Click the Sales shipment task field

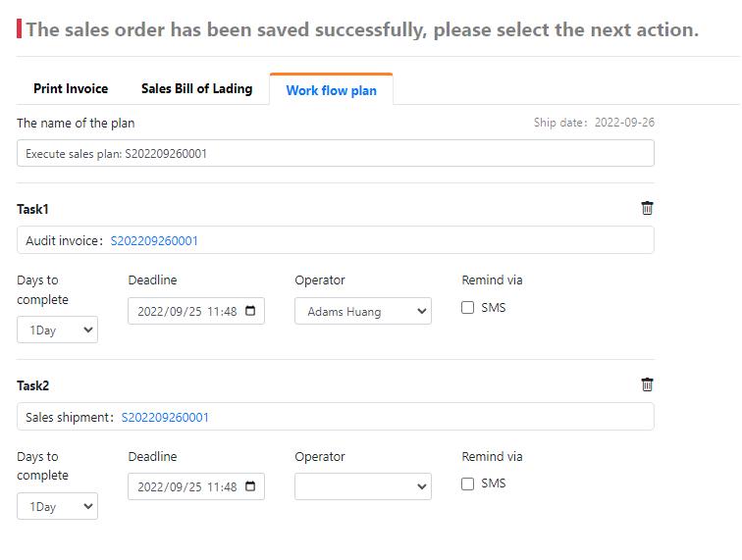tap(336, 416)
